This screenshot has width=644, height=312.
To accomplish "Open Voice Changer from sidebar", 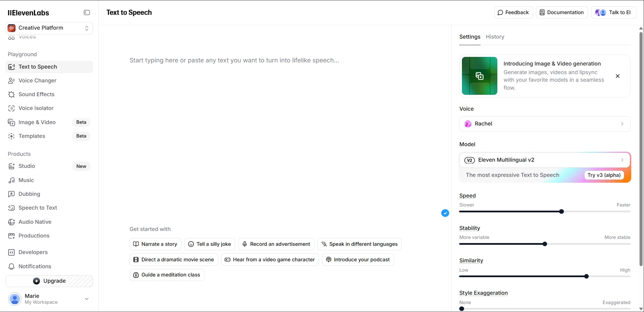I will click(x=49, y=81).
